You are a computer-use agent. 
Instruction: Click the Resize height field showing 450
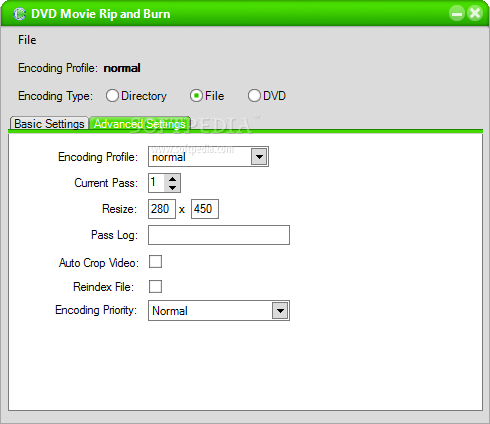(x=205, y=209)
